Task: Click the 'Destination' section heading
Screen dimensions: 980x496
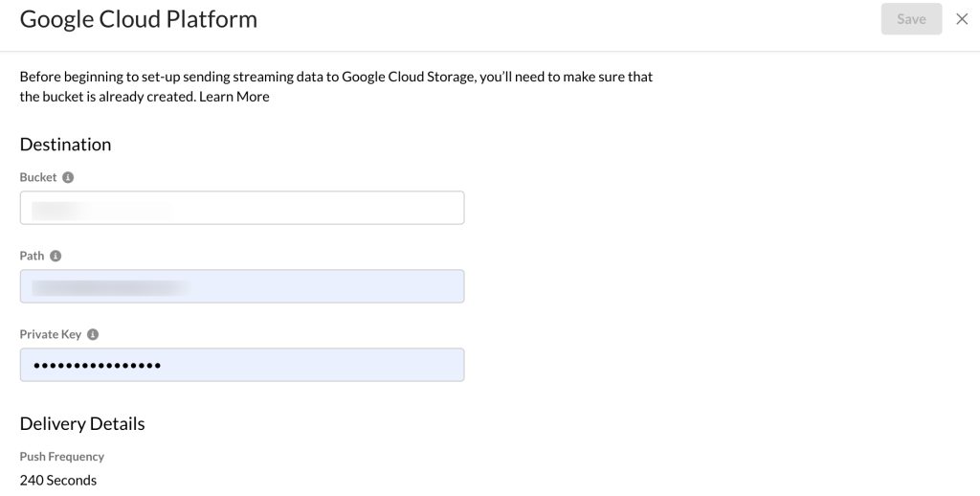Action: coord(66,145)
